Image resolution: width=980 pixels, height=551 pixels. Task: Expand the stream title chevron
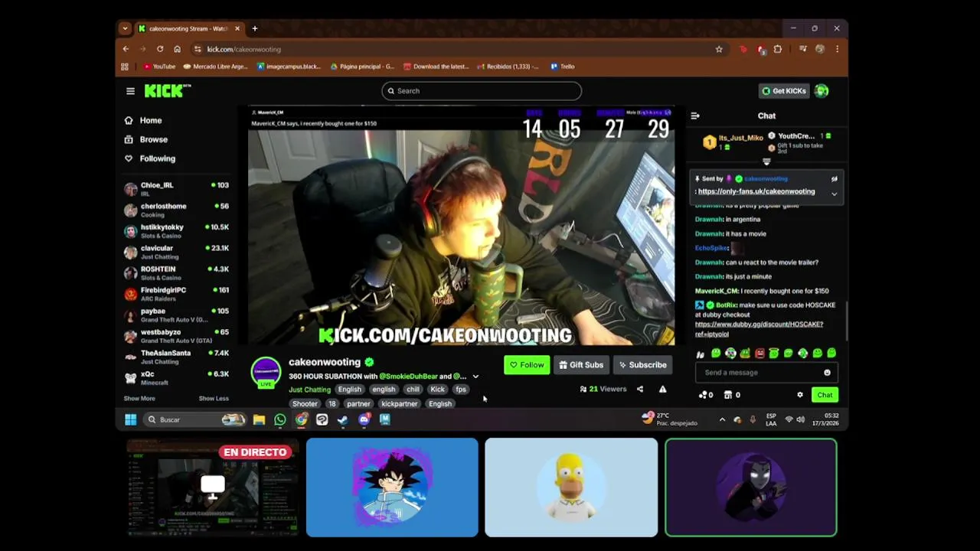(475, 377)
